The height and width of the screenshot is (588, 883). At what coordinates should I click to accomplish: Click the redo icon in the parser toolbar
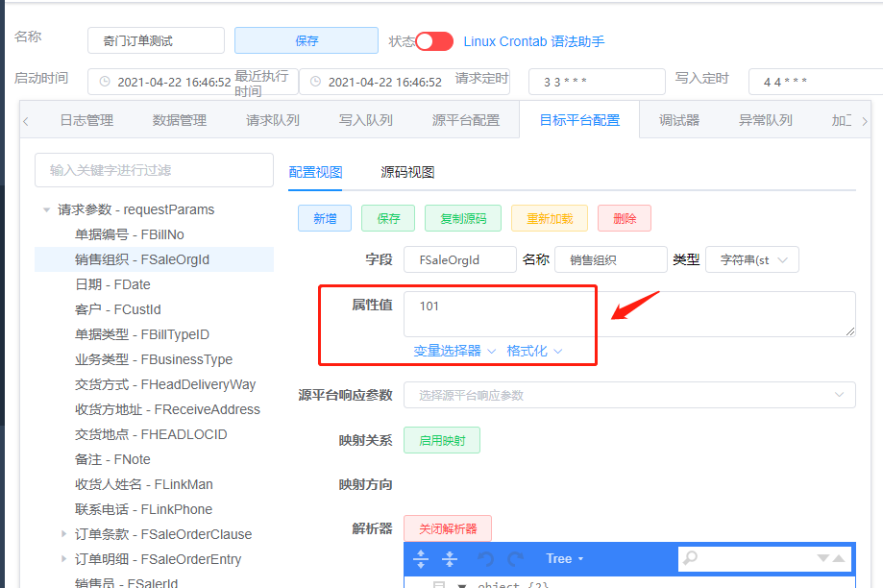[515, 558]
